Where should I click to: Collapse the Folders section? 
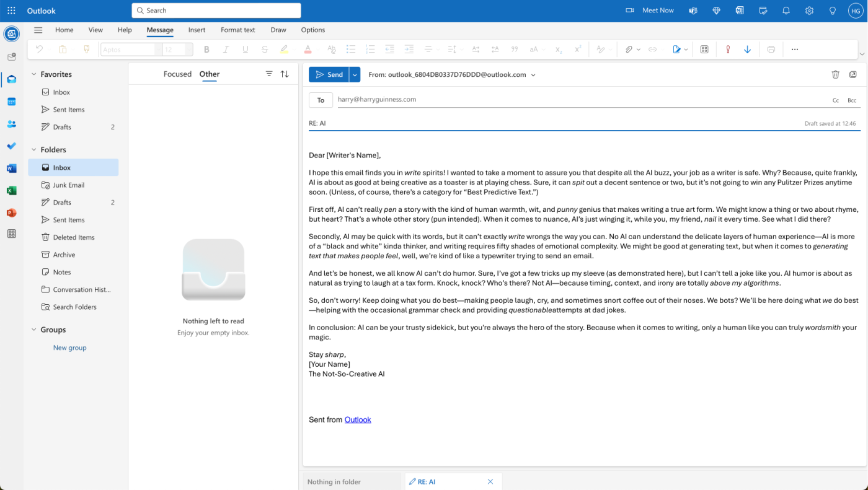tap(34, 149)
